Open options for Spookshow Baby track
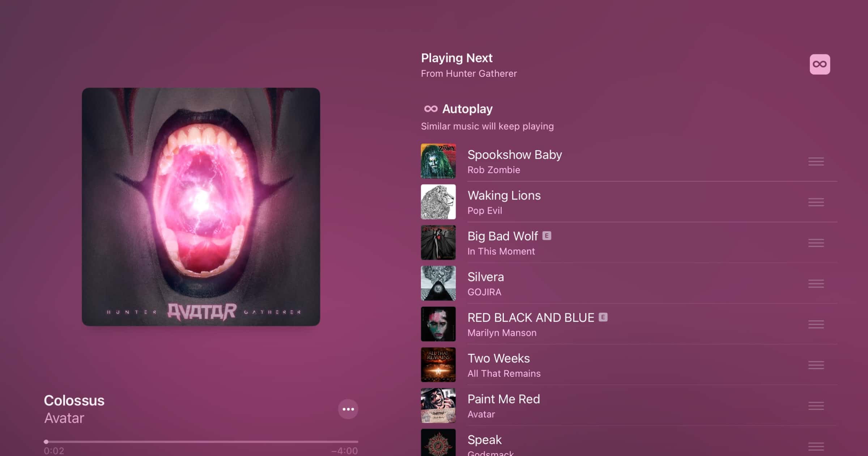The image size is (868, 456). coord(816,161)
